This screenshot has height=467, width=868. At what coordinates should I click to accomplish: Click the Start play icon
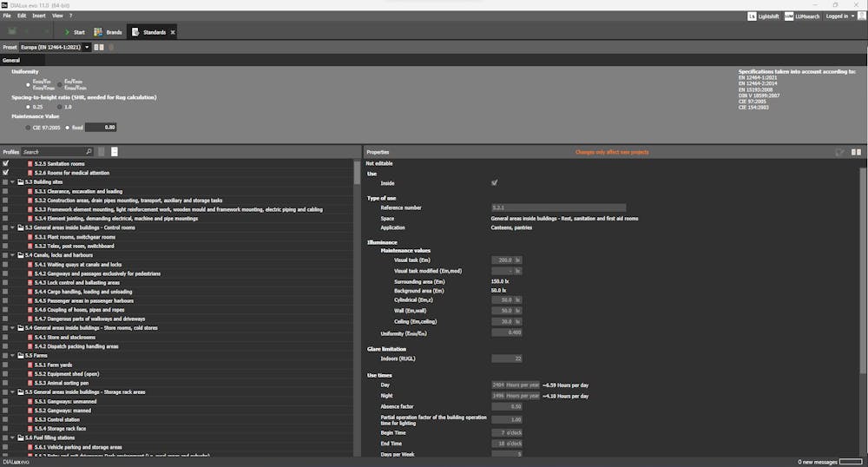[x=67, y=32]
